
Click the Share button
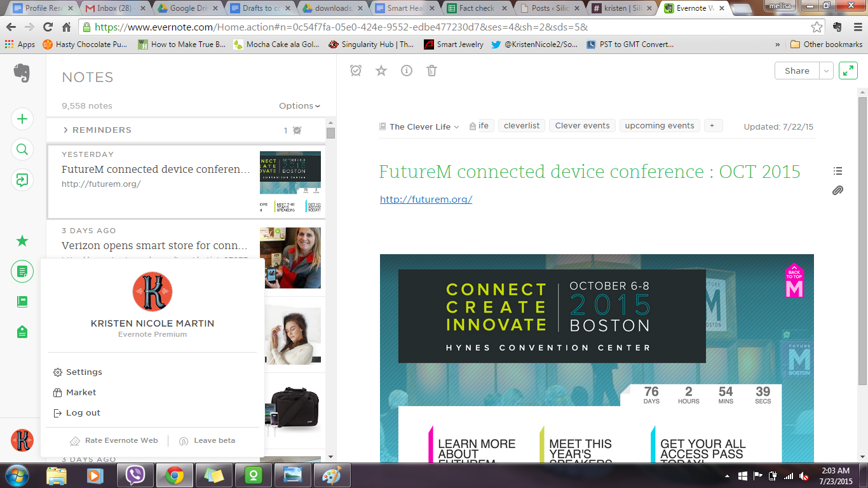click(x=797, y=71)
